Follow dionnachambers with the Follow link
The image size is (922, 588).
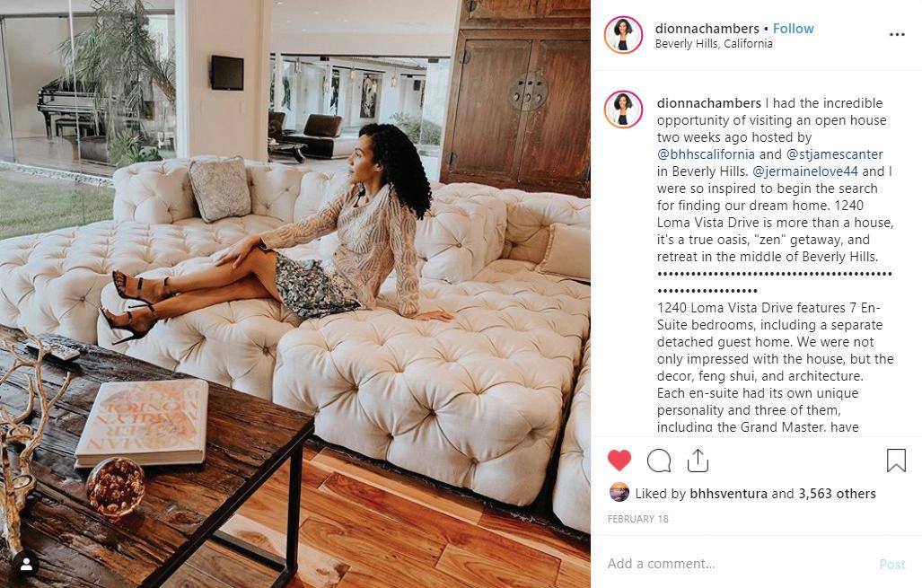pos(793,28)
